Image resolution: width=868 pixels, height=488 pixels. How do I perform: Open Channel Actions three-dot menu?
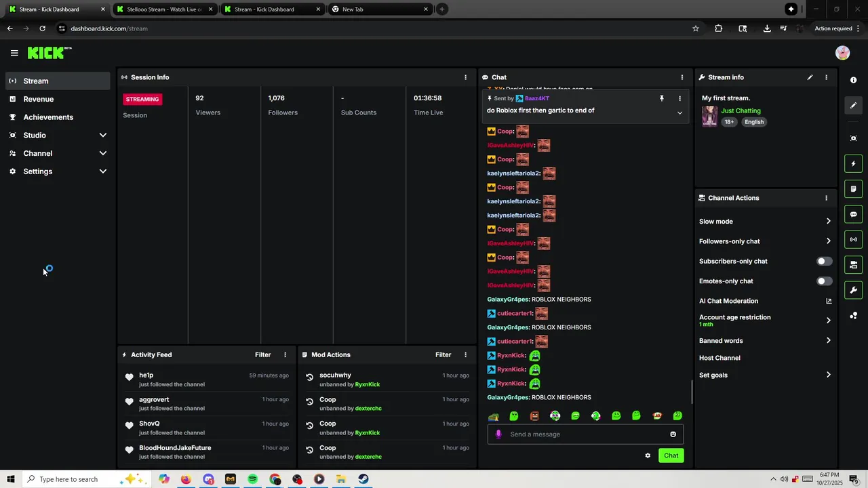pos(826,198)
